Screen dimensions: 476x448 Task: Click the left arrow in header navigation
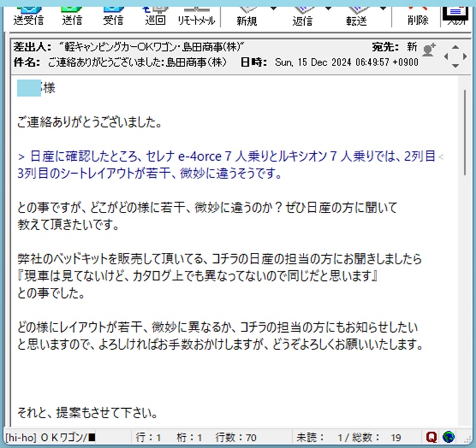point(446,57)
